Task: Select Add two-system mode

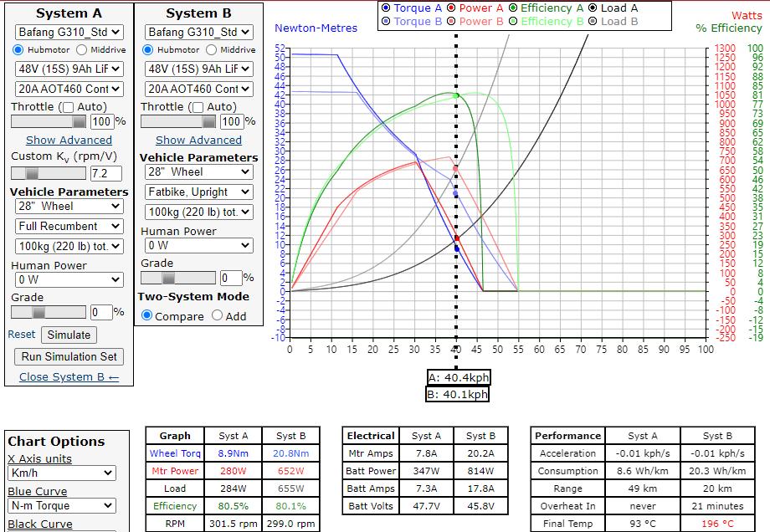Action: point(218,315)
